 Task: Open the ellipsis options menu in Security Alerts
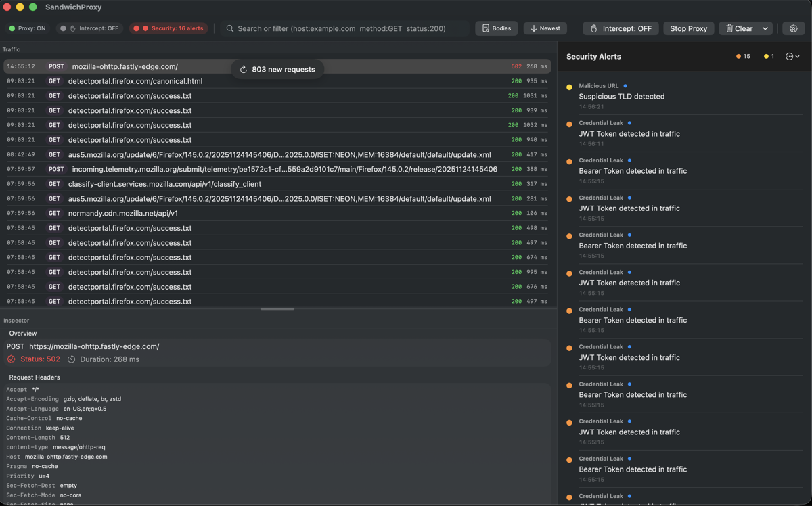click(789, 56)
